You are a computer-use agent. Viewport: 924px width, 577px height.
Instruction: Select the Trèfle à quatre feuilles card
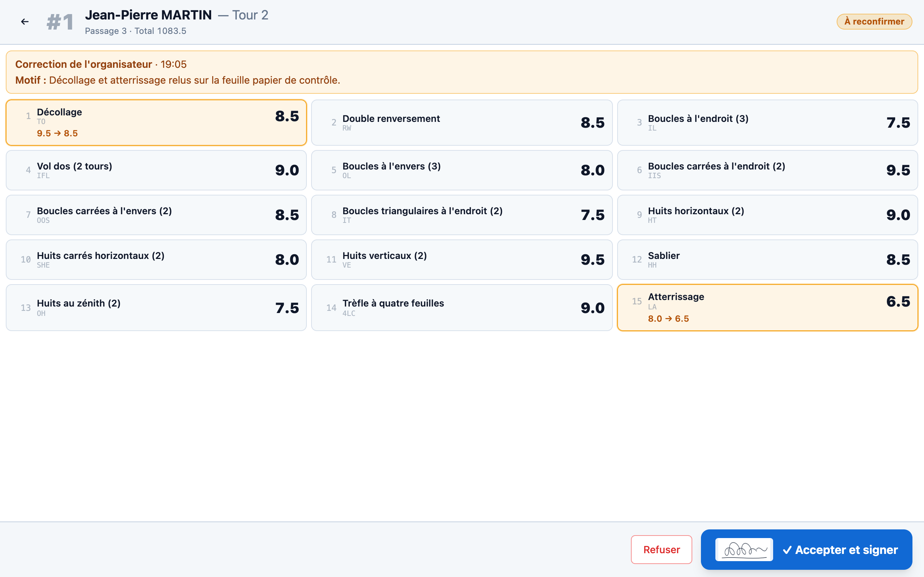tap(462, 308)
